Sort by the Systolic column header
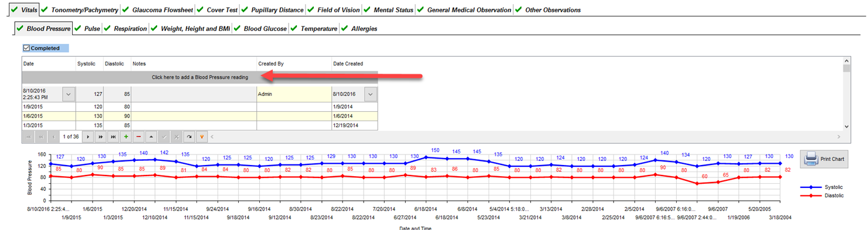This screenshot has height=230, width=868. [89, 63]
